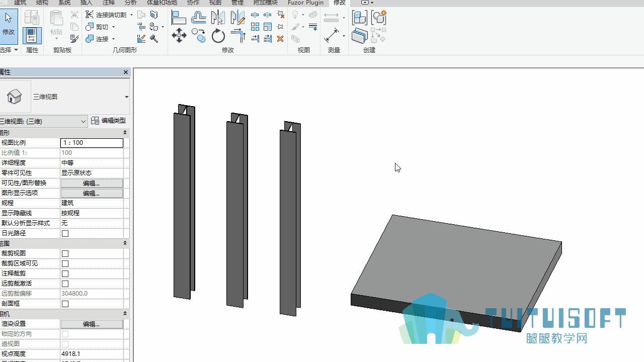
Task: Turn on the 剖面框 checkbox
Action: coord(65,304)
